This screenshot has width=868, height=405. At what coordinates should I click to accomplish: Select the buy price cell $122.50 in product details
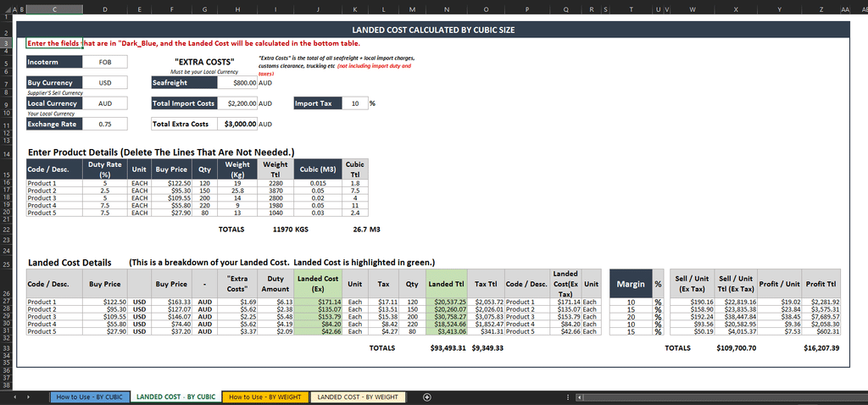pyautogui.click(x=173, y=183)
